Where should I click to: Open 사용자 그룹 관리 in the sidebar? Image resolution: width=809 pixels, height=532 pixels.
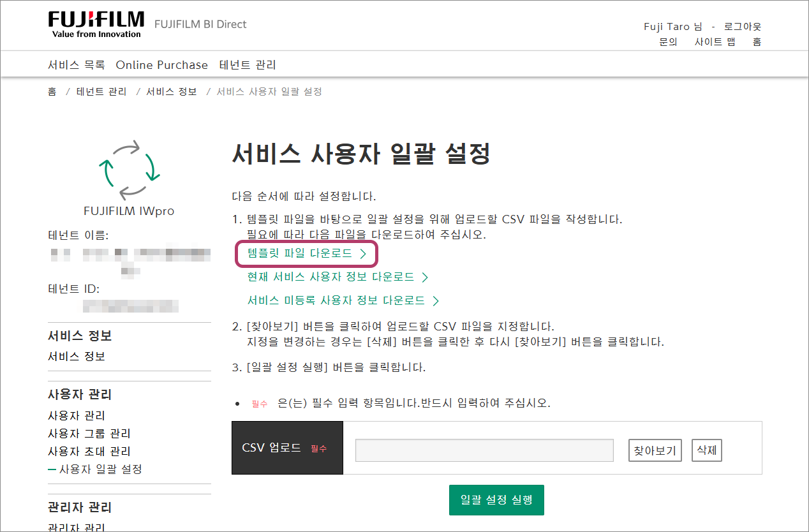89,434
